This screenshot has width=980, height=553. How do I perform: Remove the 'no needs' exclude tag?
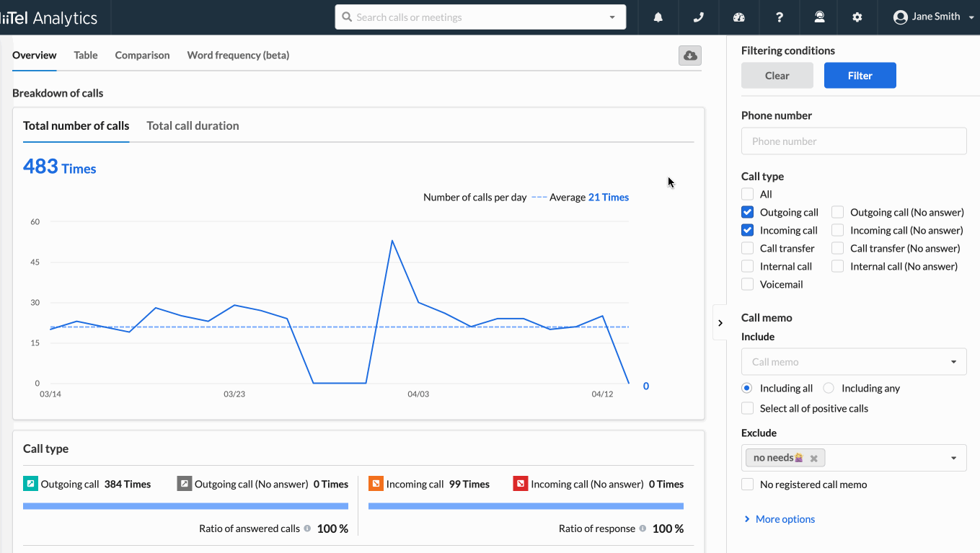(x=813, y=459)
